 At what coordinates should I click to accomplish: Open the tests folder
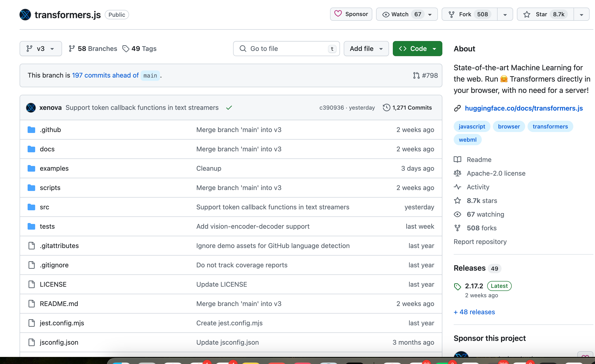[47, 226]
